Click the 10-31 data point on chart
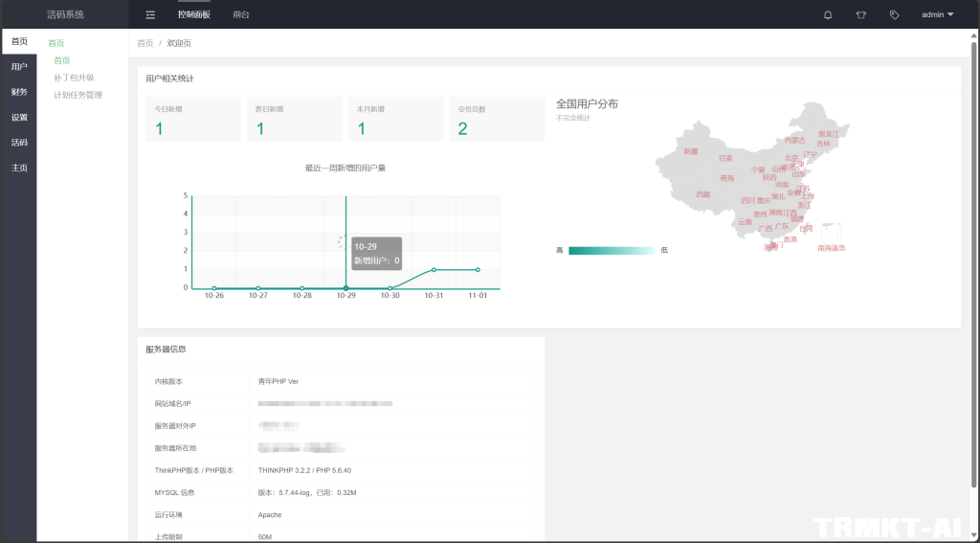Viewport: 980px width, 543px height. click(434, 270)
